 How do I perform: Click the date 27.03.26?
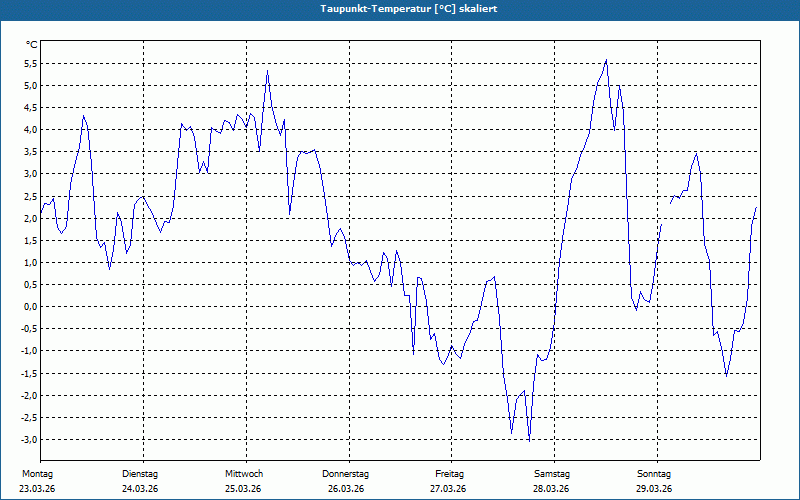448,489
